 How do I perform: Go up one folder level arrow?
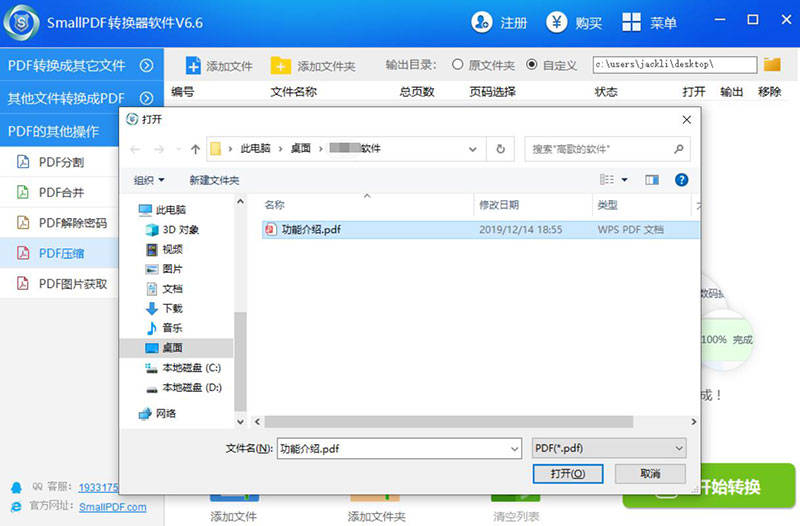click(x=195, y=149)
